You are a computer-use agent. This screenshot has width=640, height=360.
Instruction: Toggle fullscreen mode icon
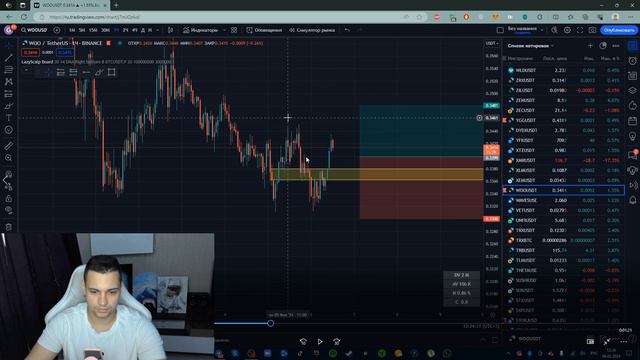pyautogui.click(x=580, y=30)
